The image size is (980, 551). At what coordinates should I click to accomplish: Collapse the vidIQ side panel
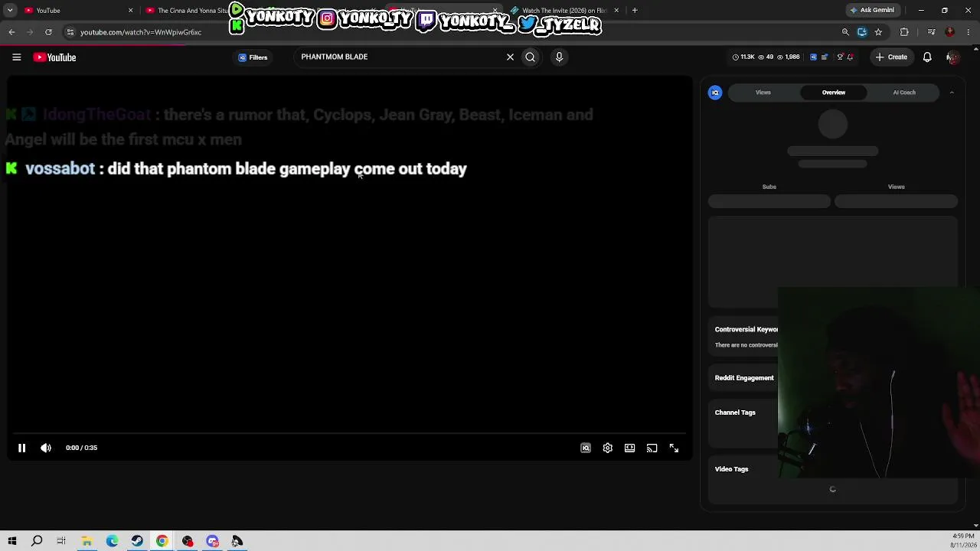pyautogui.click(x=952, y=93)
